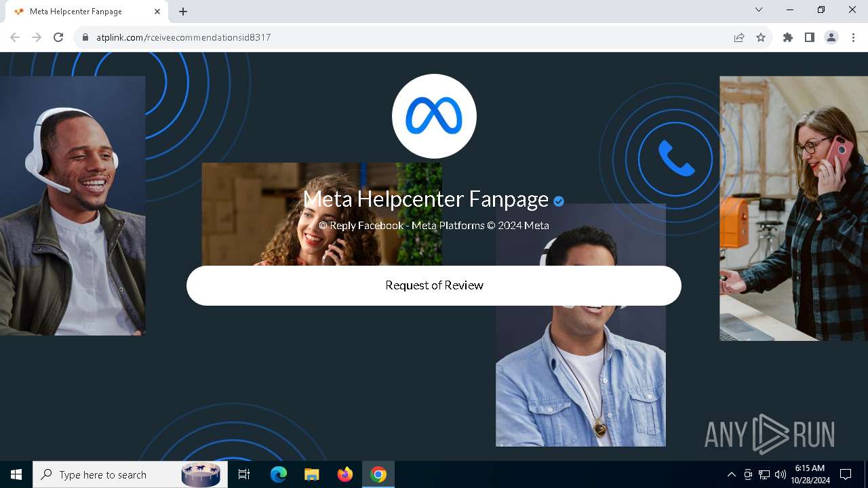This screenshot has width=868, height=488.
Task: Open the volume speaker icon
Action: coord(780,474)
